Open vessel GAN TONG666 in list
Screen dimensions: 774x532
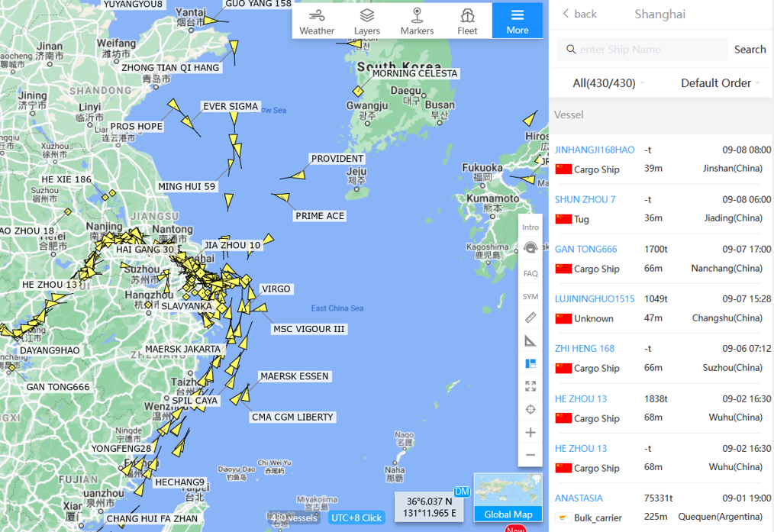(585, 250)
